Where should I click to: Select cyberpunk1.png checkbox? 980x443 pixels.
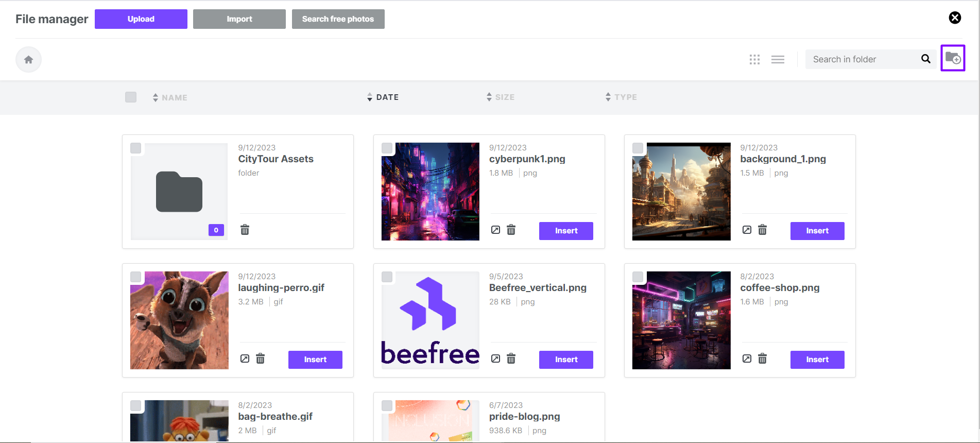click(x=387, y=148)
